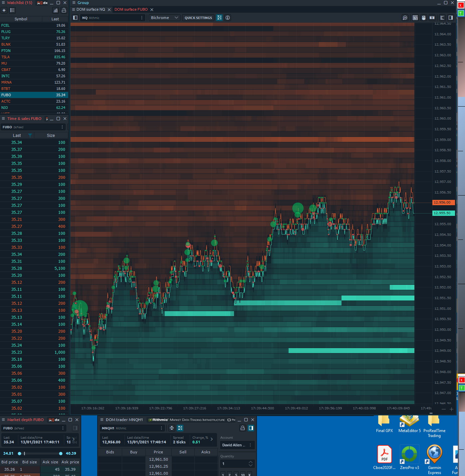Image resolution: width=465 pixels, height=476 pixels.
Task: Switch to the DOM surface FUBO tab
Action: click(131, 9)
